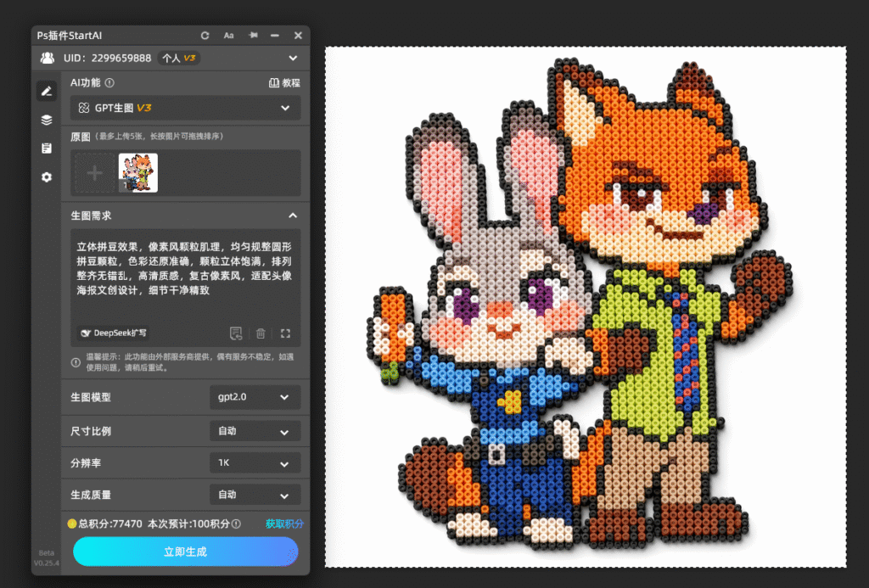The width and height of the screenshot is (869, 588).
Task: Click the info icon next to AI功能
Action: [x=109, y=82]
